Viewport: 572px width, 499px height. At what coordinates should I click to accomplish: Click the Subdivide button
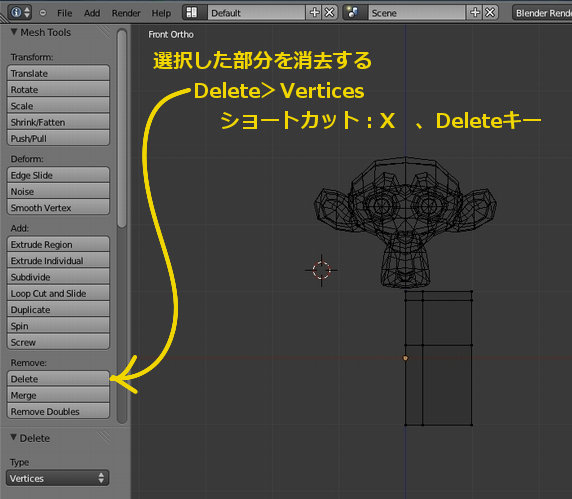click(x=58, y=277)
